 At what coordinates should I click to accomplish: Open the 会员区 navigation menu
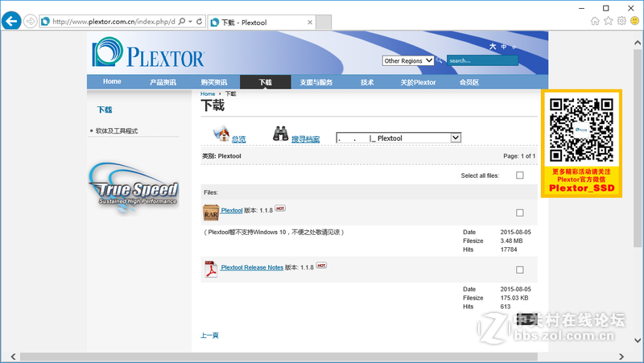(x=469, y=82)
